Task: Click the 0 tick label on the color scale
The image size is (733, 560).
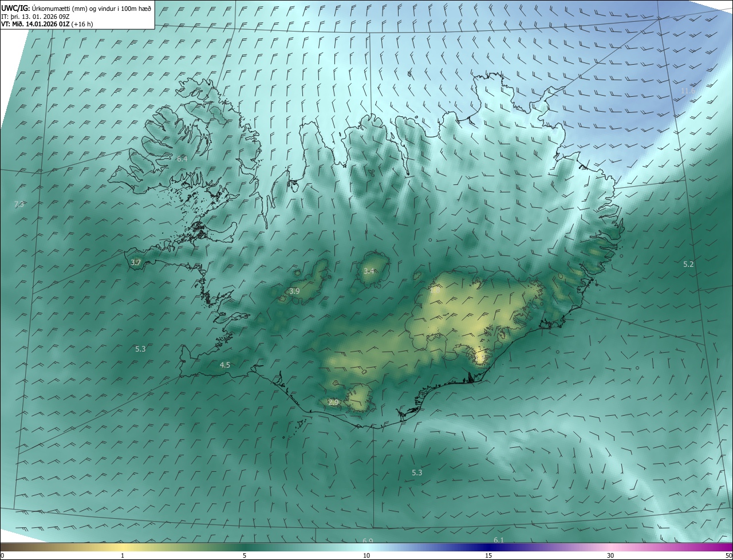Action: (x=2, y=555)
